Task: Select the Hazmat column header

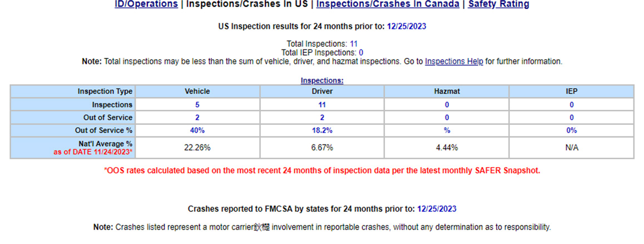Action: [447, 91]
